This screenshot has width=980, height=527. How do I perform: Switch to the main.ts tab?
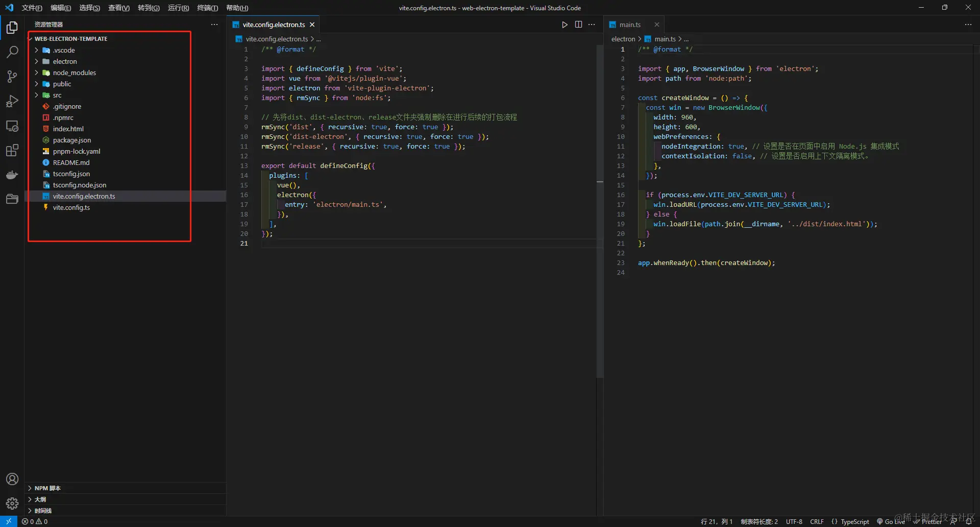pyautogui.click(x=630, y=25)
